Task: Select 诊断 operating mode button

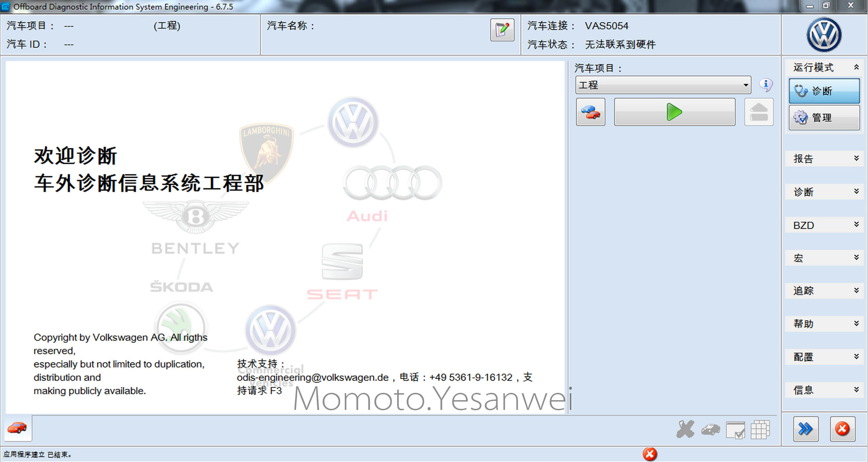Action: tap(824, 91)
